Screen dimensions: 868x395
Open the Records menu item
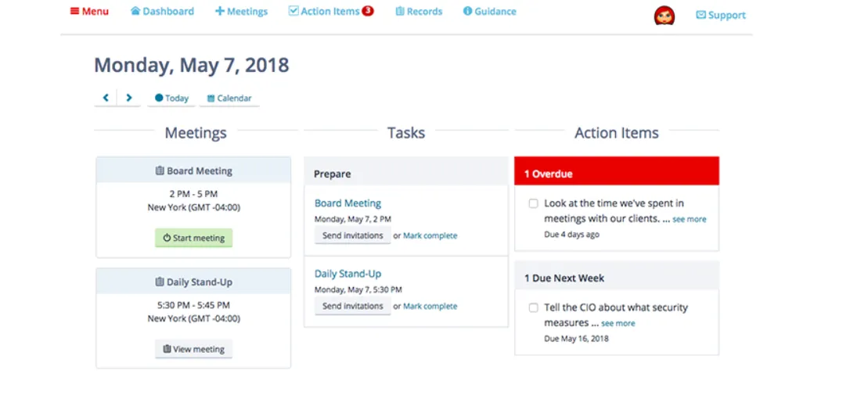click(x=419, y=11)
